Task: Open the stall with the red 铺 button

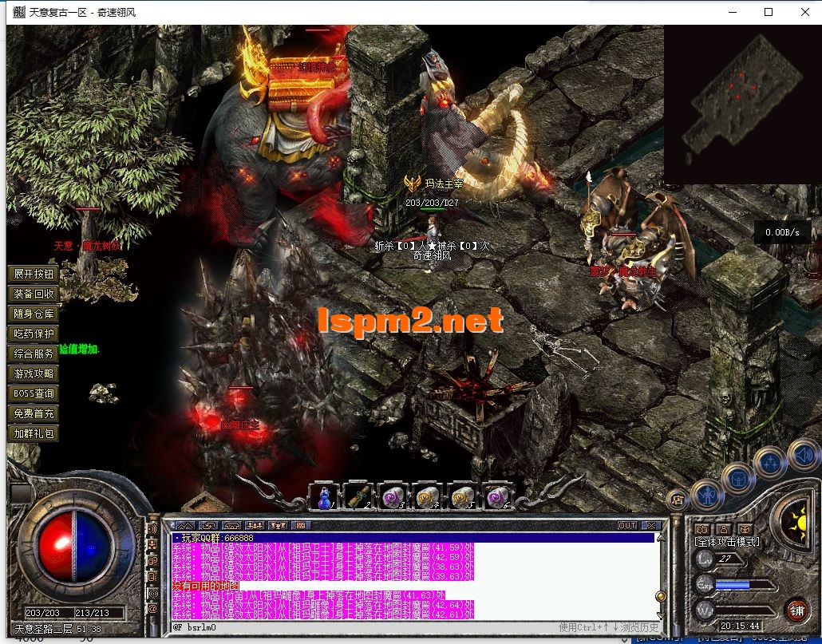Action: pyautogui.click(x=797, y=610)
